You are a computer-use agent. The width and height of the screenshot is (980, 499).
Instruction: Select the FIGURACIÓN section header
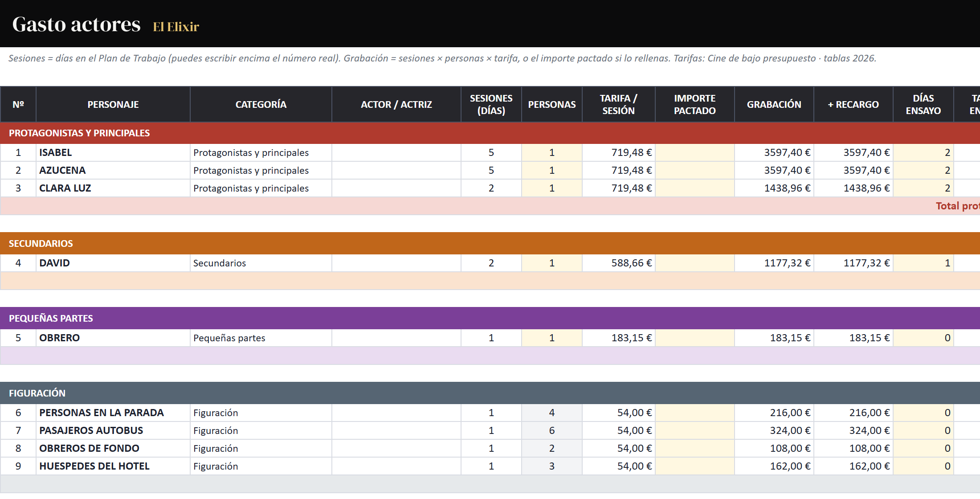click(x=490, y=393)
